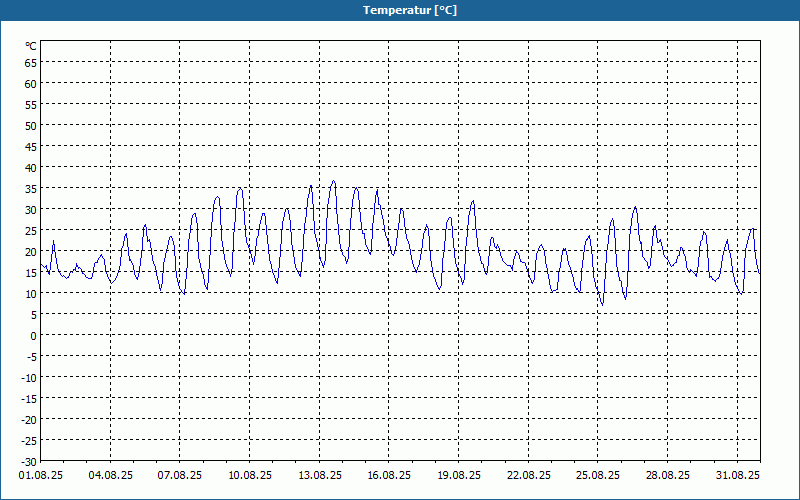
Task: Select the 04.08.25 date label
Action: click(x=111, y=475)
